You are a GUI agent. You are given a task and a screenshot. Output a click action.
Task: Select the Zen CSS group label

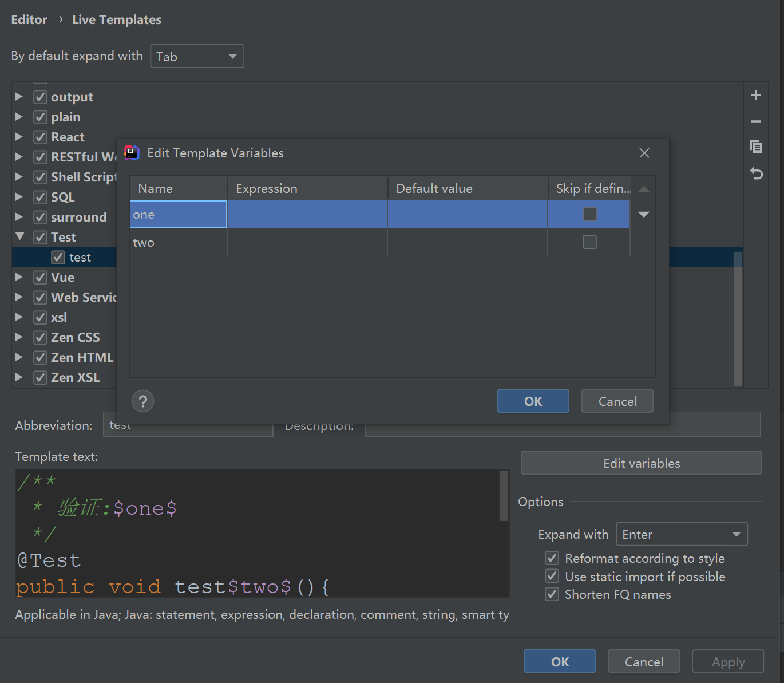pos(76,337)
